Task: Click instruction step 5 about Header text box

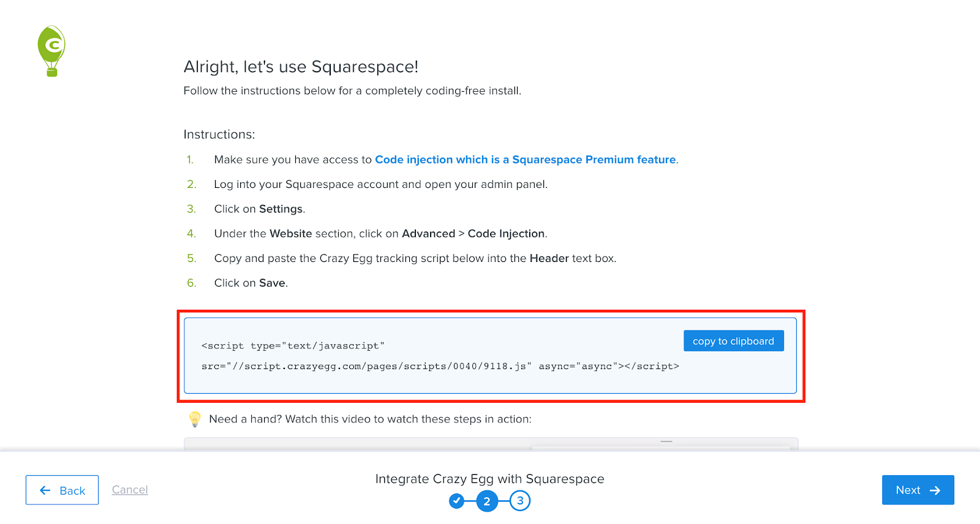Action: (x=415, y=258)
